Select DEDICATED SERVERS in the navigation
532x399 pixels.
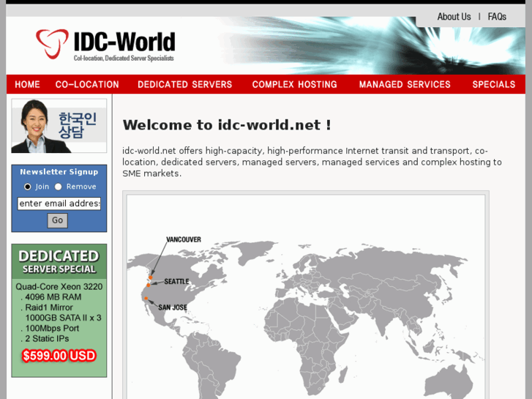coord(184,84)
